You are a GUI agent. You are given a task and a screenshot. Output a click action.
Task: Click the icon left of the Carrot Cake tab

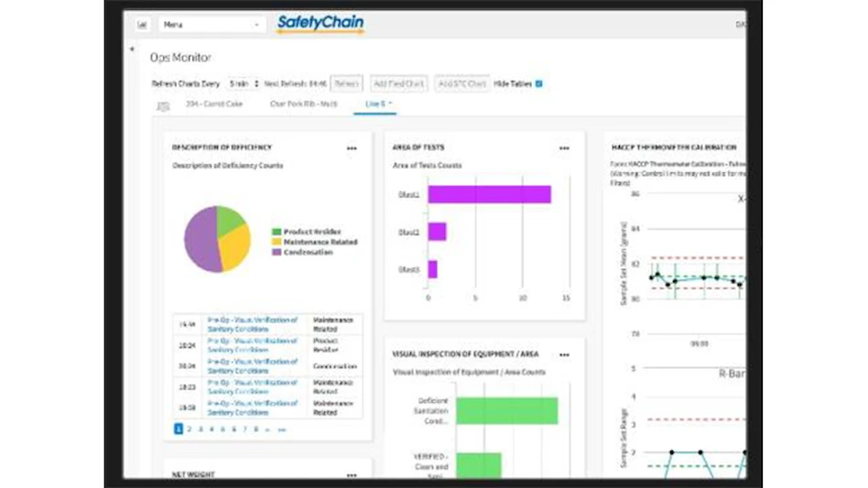pos(163,105)
